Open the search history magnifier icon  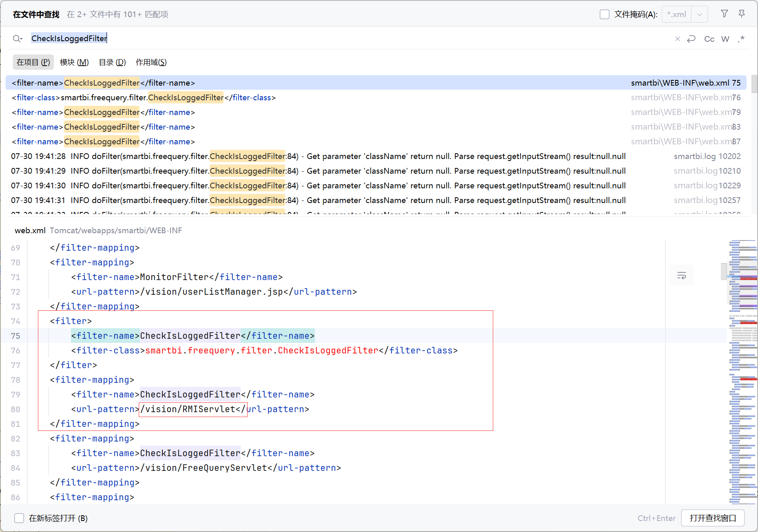point(17,39)
